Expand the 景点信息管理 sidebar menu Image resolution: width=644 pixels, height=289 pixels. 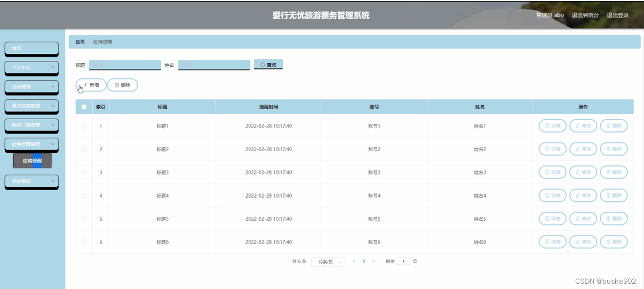(x=31, y=106)
